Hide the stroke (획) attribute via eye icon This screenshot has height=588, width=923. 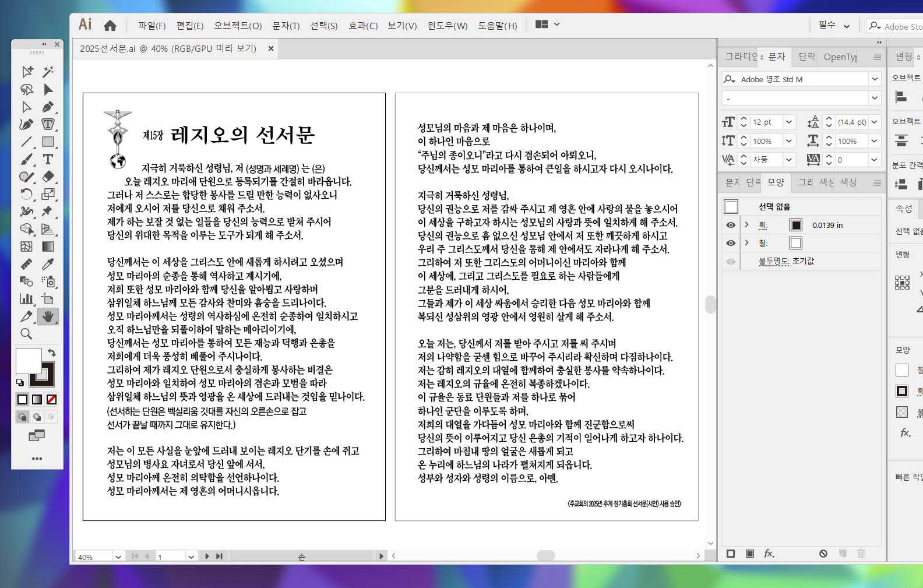click(x=731, y=225)
